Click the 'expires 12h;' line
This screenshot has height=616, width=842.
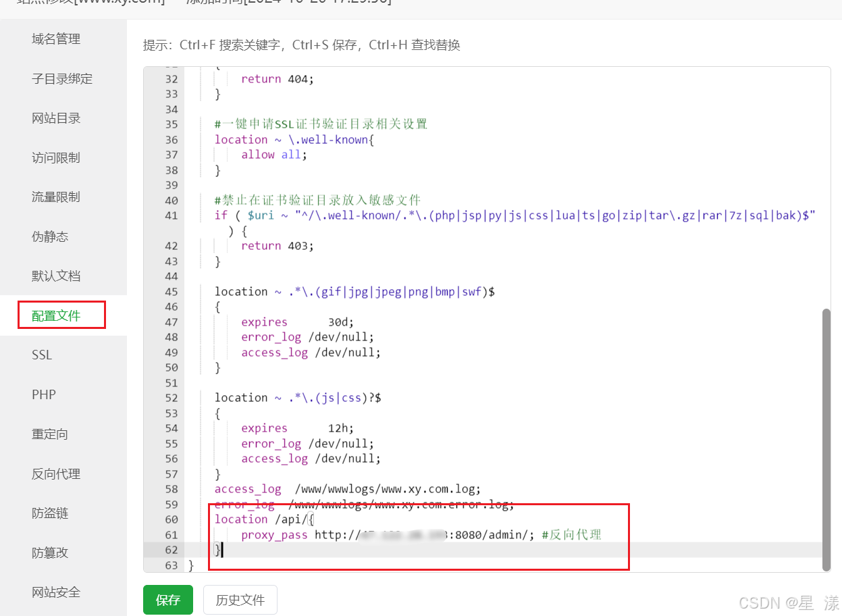[298, 428]
